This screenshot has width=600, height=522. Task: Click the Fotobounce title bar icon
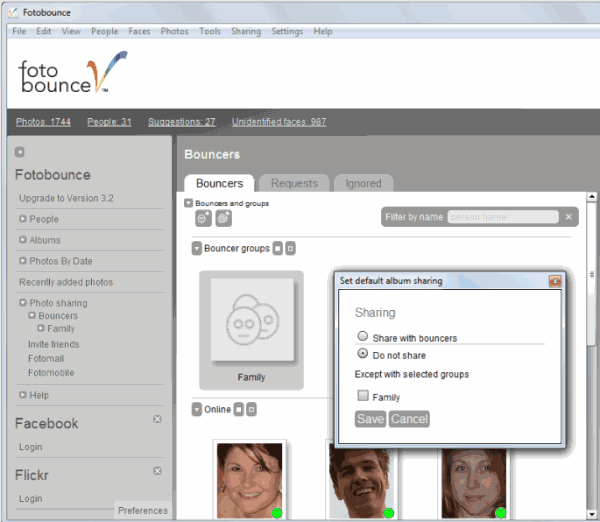pyautogui.click(x=13, y=13)
